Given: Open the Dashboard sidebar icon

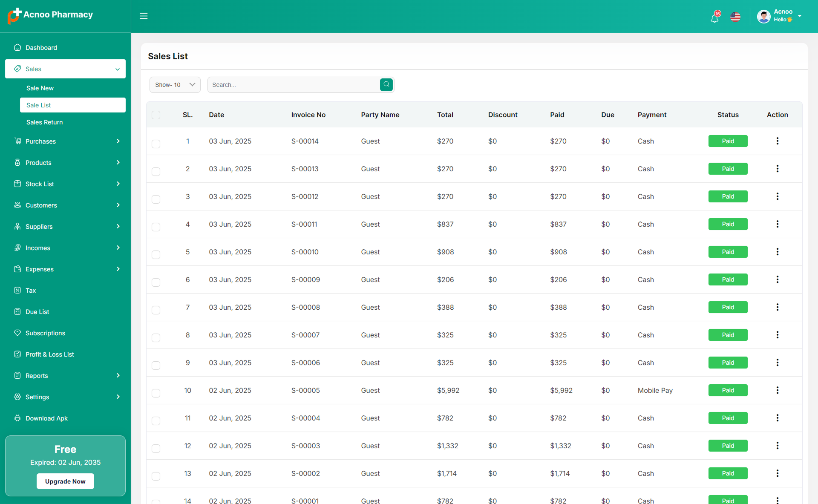Looking at the screenshot, I should [x=17, y=47].
